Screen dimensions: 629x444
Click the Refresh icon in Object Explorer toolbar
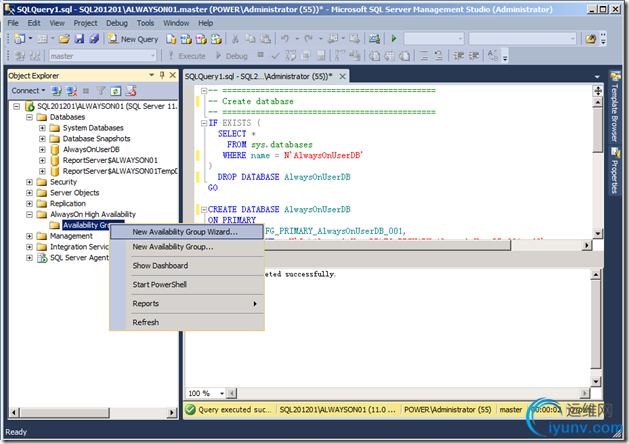click(116, 91)
